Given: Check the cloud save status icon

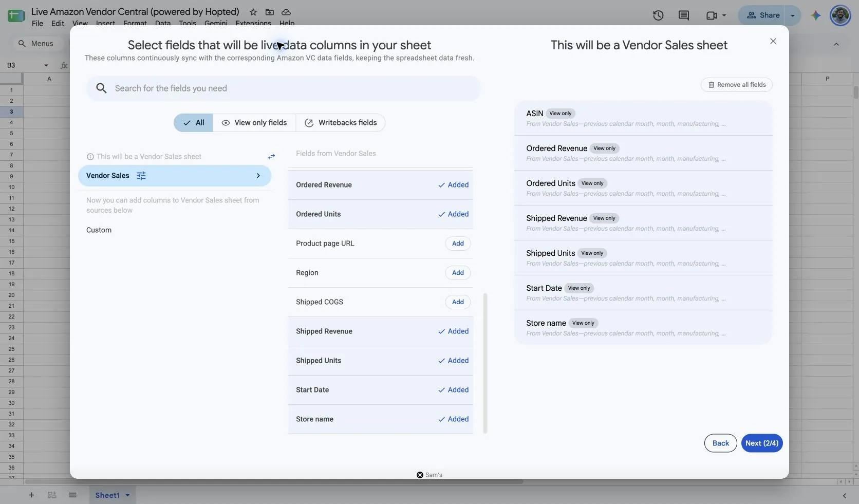Looking at the screenshot, I should click(x=286, y=12).
